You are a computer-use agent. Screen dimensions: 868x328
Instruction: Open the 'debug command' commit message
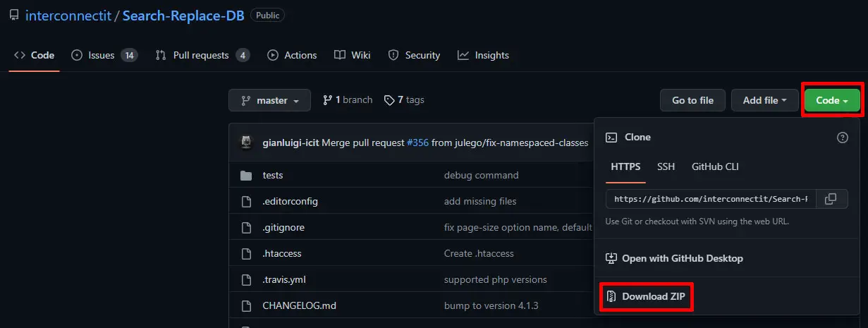coord(481,175)
